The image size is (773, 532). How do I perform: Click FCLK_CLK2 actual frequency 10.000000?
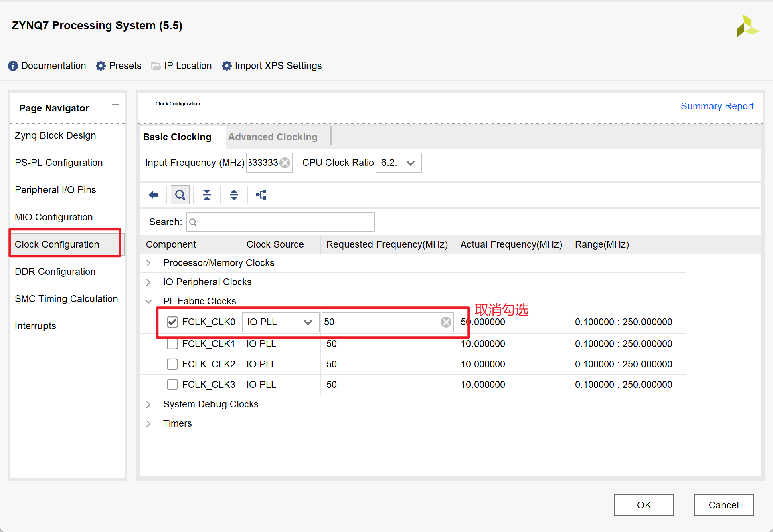(x=483, y=364)
